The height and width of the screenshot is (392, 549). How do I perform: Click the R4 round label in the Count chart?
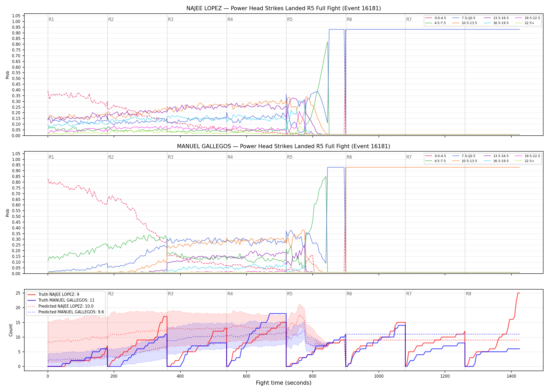click(230, 294)
